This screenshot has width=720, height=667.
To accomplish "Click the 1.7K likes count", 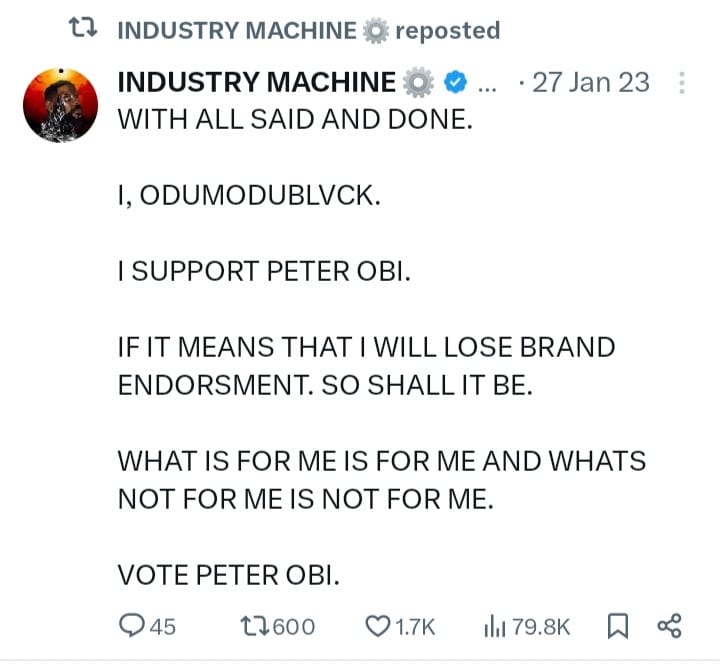I will coord(415,626).
